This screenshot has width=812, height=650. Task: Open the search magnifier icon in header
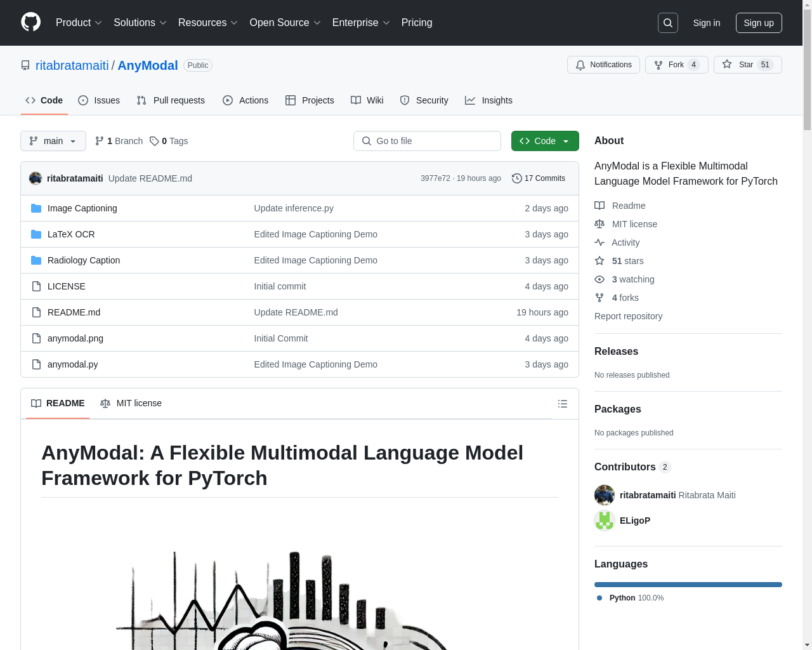668,23
